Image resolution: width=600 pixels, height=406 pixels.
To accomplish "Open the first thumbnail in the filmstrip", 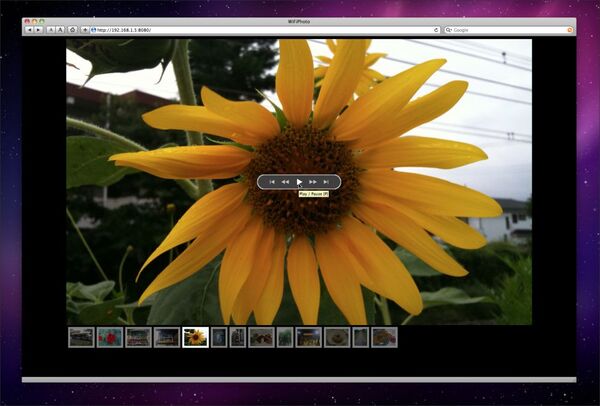I will coord(81,337).
